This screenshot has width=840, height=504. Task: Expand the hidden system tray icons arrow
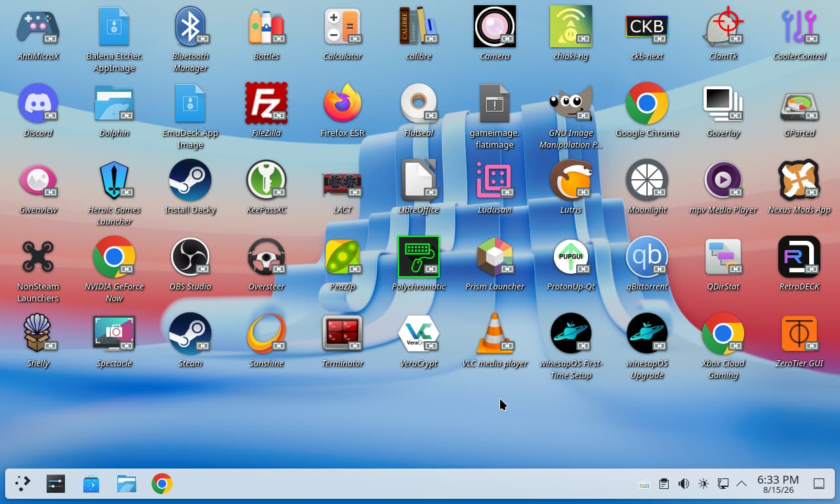(742, 484)
